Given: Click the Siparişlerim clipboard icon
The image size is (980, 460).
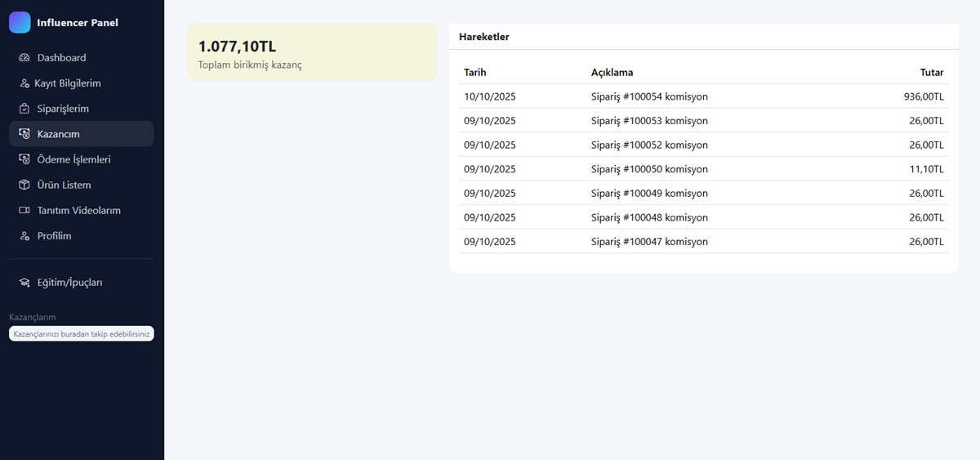Looking at the screenshot, I should coord(24,109).
